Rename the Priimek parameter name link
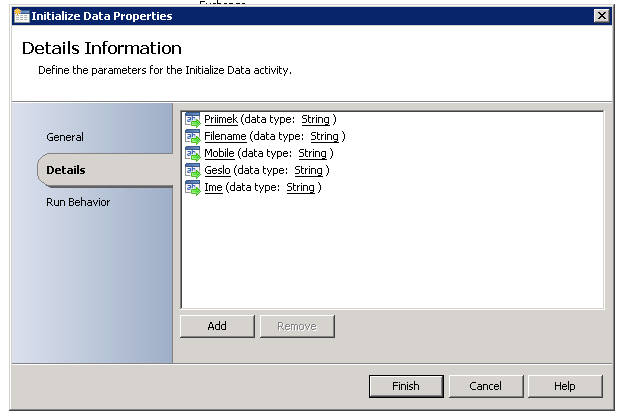This screenshot has width=638, height=416. coord(220,120)
